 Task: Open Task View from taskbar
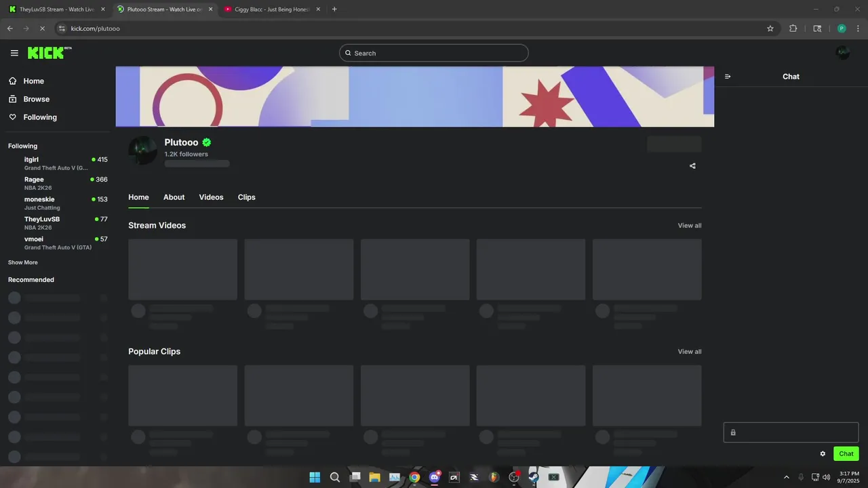(355, 477)
